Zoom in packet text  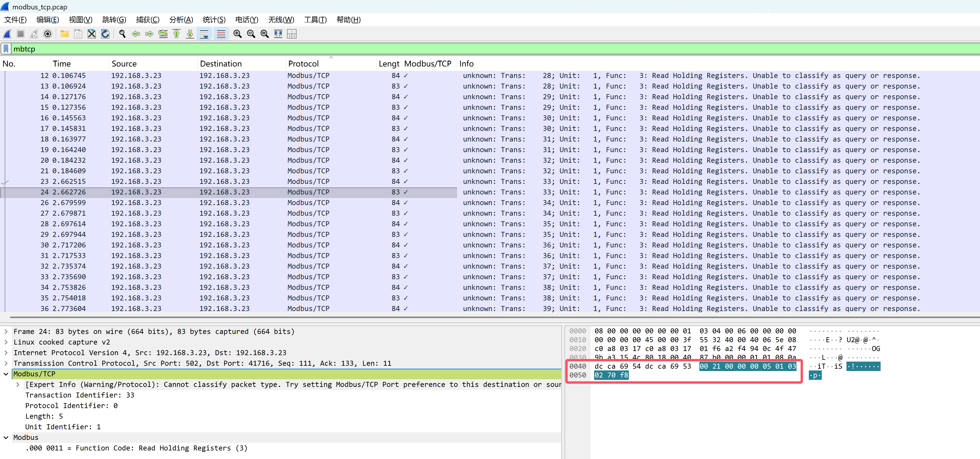coord(237,34)
